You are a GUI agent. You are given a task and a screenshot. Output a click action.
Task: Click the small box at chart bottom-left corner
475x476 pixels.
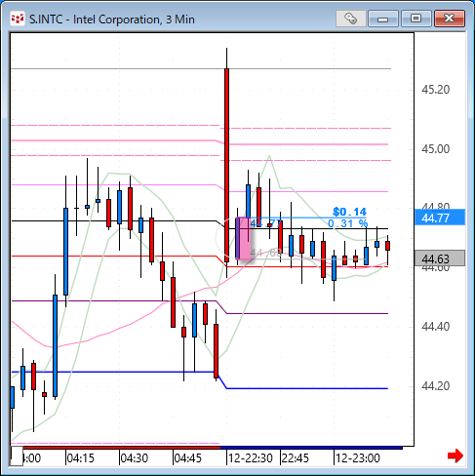tap(16, 456)
